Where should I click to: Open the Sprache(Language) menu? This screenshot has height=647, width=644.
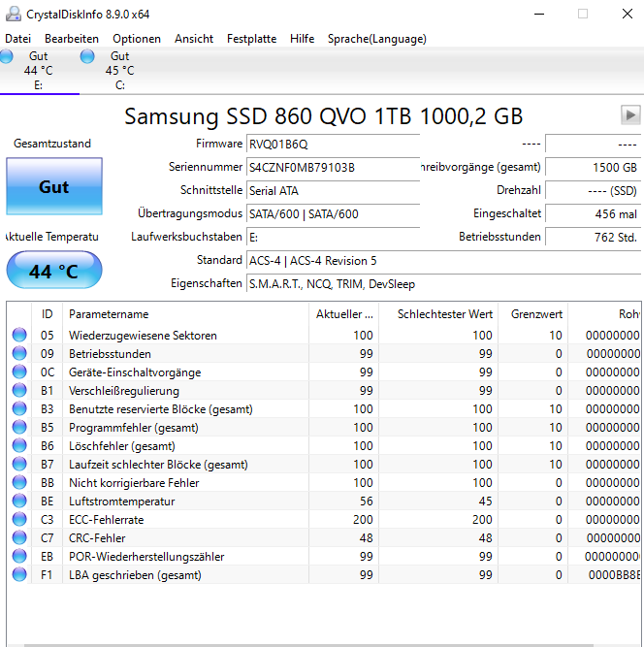[377, 39]
